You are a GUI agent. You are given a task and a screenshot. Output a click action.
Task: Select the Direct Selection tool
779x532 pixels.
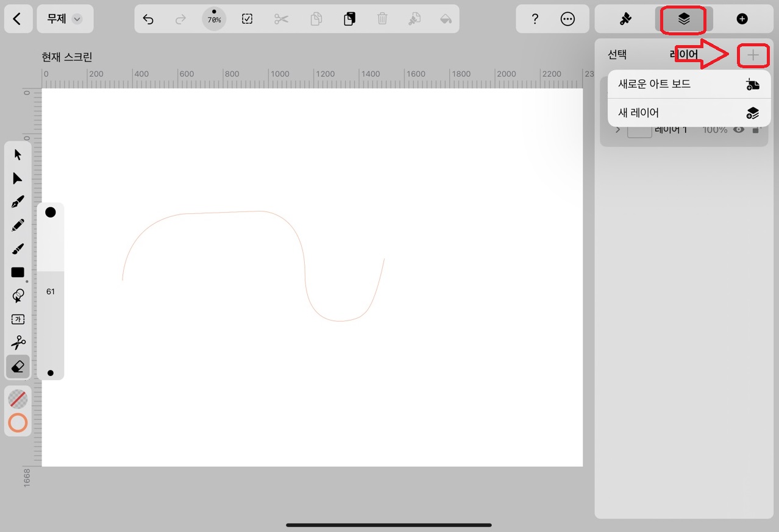click(x=18, y=178)
